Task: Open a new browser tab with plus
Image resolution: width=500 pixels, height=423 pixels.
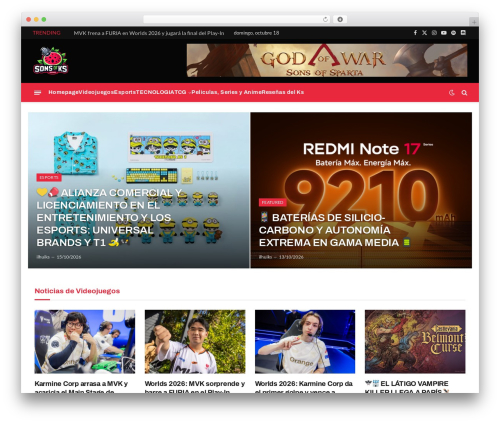Action: pyautogui.click(x=474, y=22)
